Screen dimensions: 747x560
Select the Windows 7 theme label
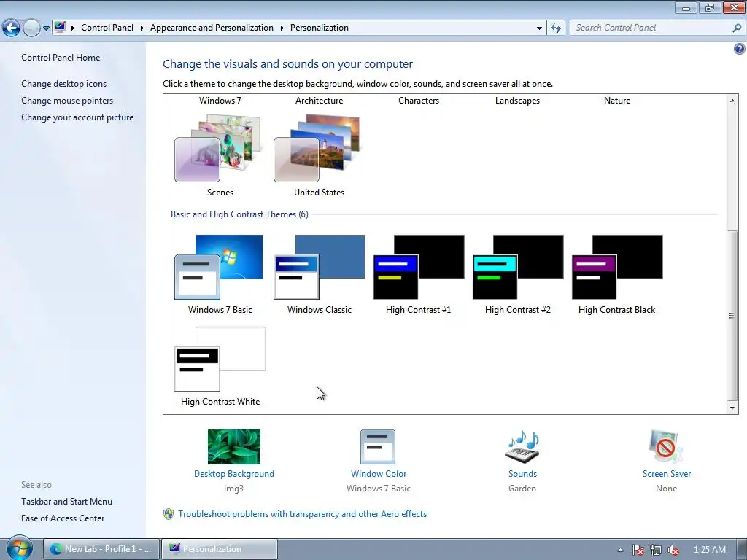220,101
